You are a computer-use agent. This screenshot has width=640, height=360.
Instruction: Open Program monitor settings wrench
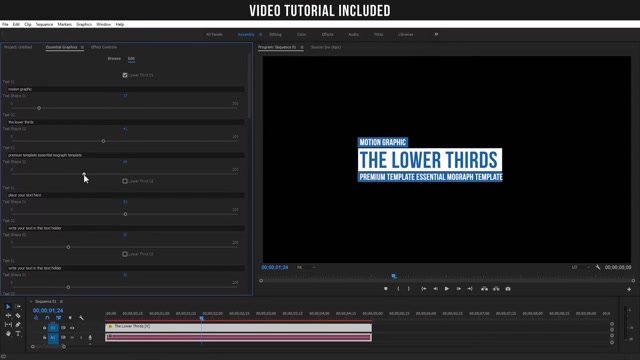(x=598, y=267)
